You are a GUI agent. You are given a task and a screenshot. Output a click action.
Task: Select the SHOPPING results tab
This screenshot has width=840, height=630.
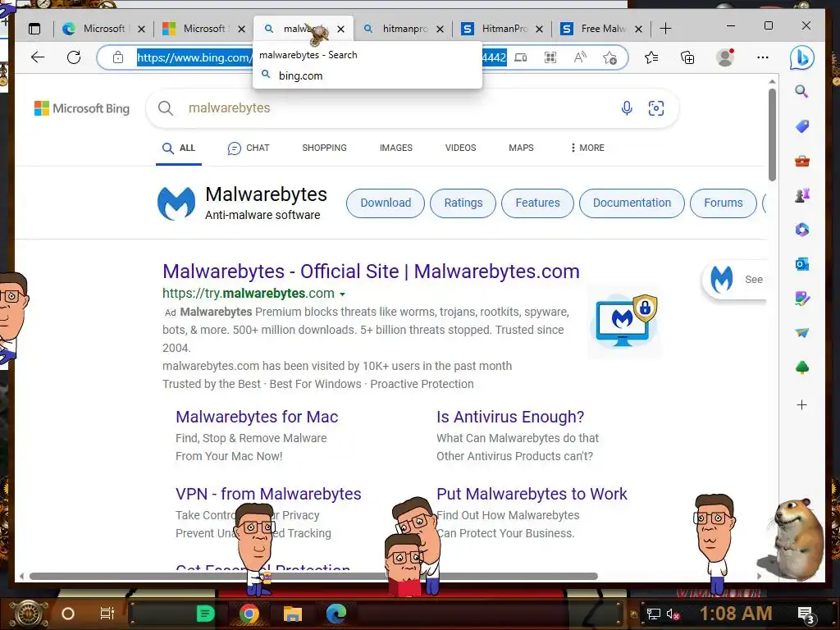(x=324, y=148)
